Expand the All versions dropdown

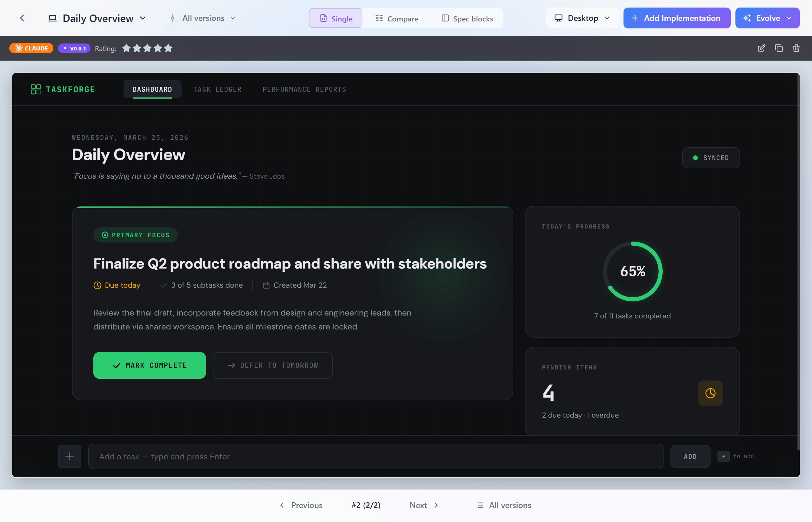(x=203, y=18)
